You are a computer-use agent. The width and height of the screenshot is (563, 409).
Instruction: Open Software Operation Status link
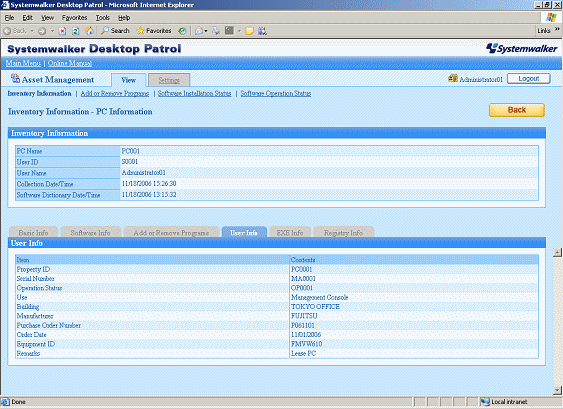pos(276,93)
